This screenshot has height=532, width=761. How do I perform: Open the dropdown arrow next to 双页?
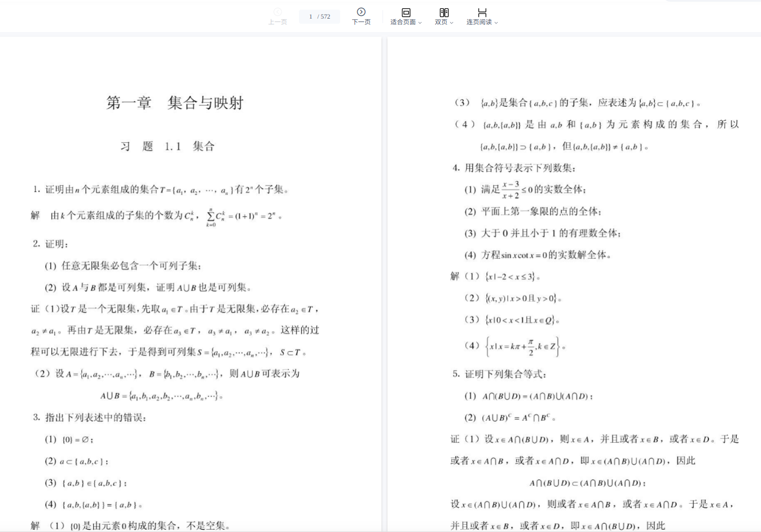point(451,23)
